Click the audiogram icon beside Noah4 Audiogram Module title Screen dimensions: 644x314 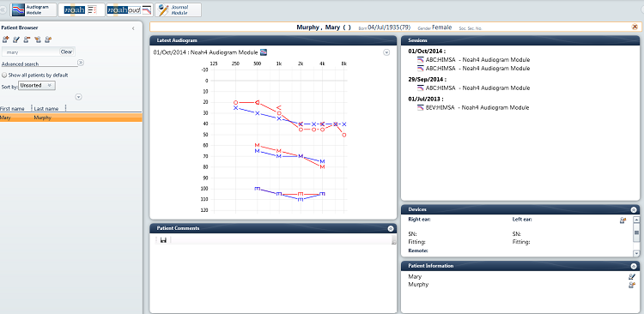(x=264, y=52)
